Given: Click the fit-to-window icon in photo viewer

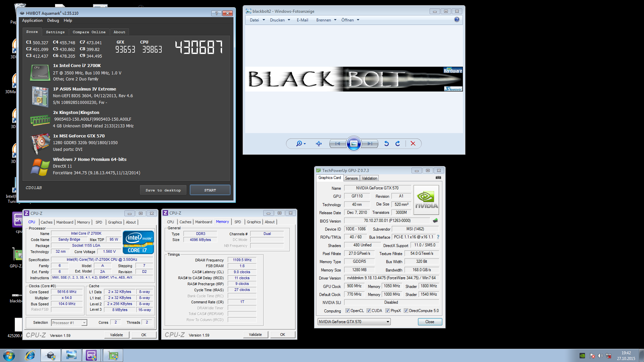Looking at the screenshot, I should click(x=319, y=143).
